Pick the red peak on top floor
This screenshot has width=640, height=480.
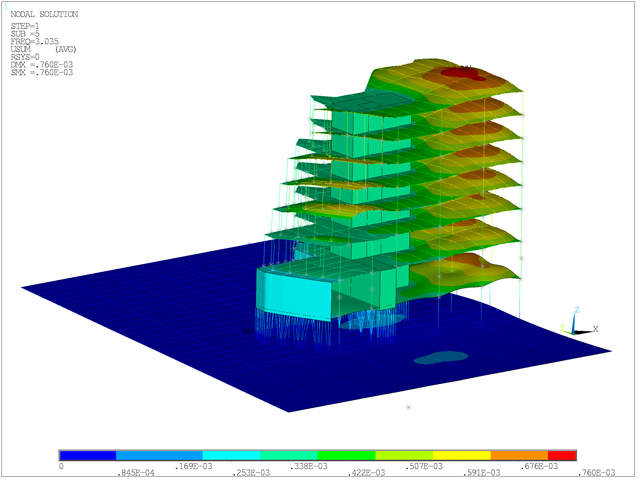coord(461,71)
